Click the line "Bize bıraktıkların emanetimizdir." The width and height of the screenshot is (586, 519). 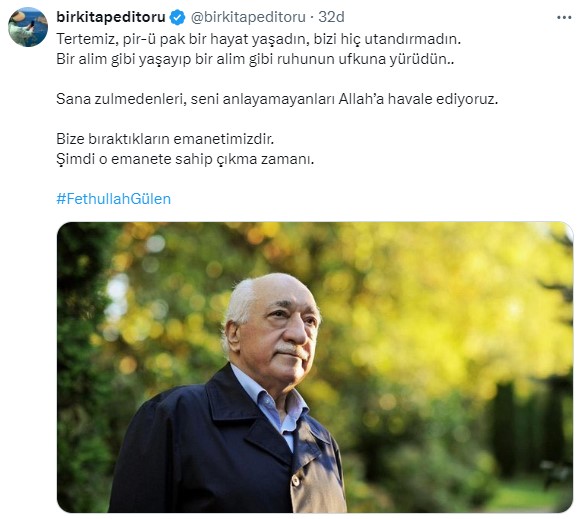pos(165,139)
